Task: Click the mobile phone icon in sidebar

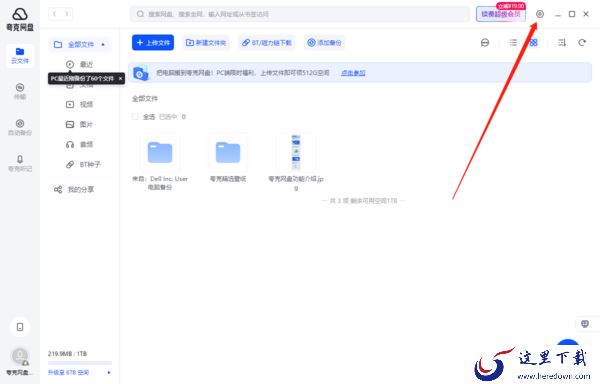Action: 20,327
